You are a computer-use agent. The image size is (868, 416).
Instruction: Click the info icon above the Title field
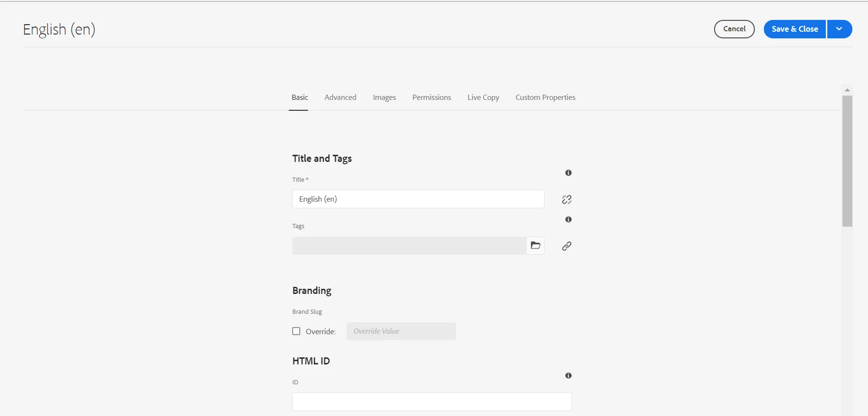tap(568, 173)
